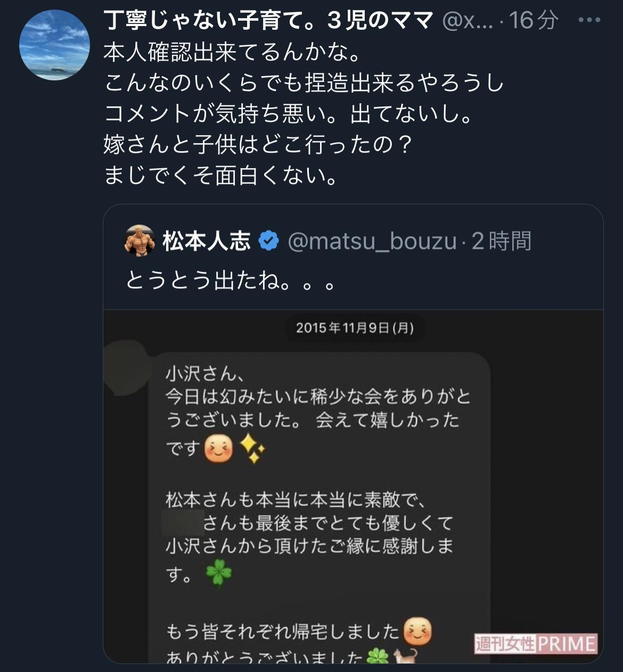
Task: Click the 松本人志 display name
Action: 207,242
